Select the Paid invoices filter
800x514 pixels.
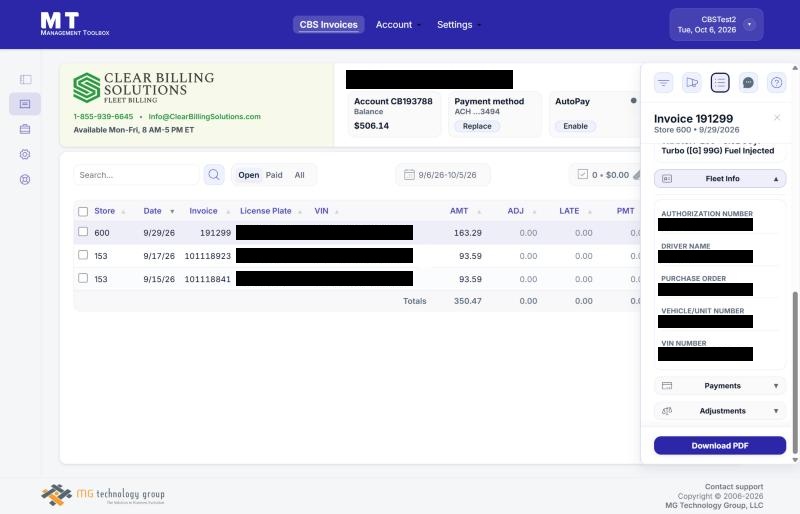tap(274, 175)
